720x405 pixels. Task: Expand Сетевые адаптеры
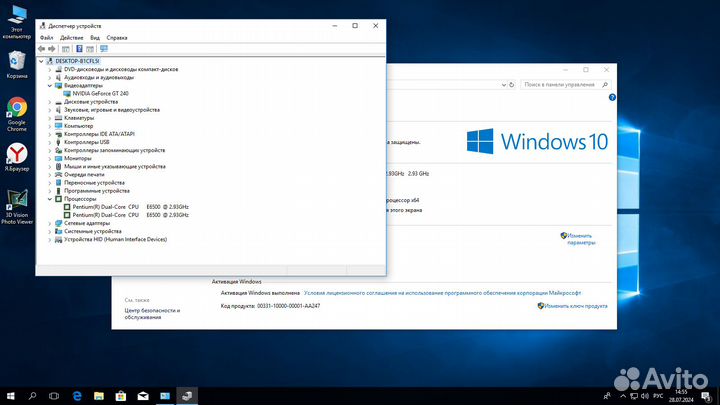click(50, 223)
